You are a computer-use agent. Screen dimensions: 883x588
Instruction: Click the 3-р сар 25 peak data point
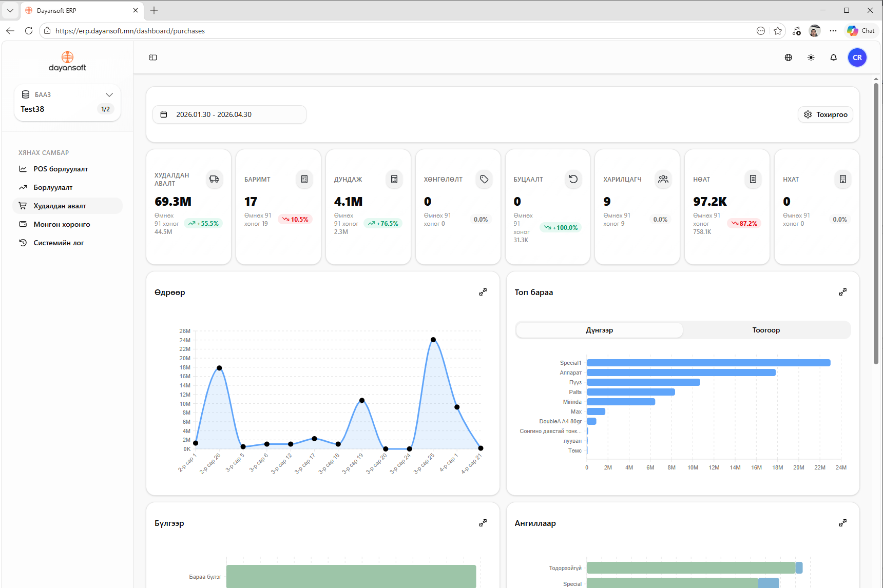tap(433, 340)
